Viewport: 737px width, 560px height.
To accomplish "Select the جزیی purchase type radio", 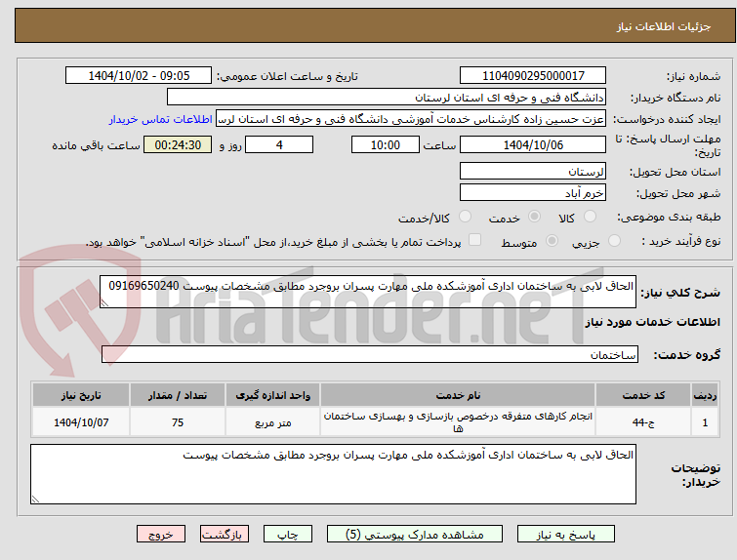I will (614, 241).
